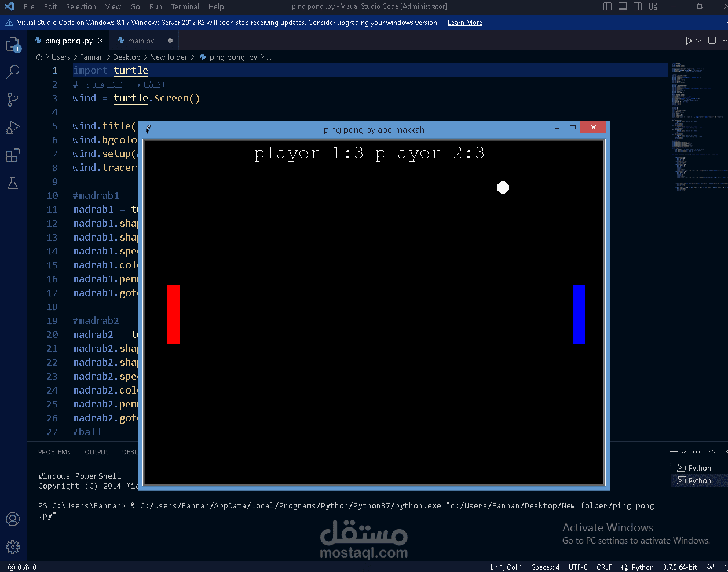The image size is (728, 572).
Task: Click the VS Code logo in title bar
Action: tap(9, 6)
